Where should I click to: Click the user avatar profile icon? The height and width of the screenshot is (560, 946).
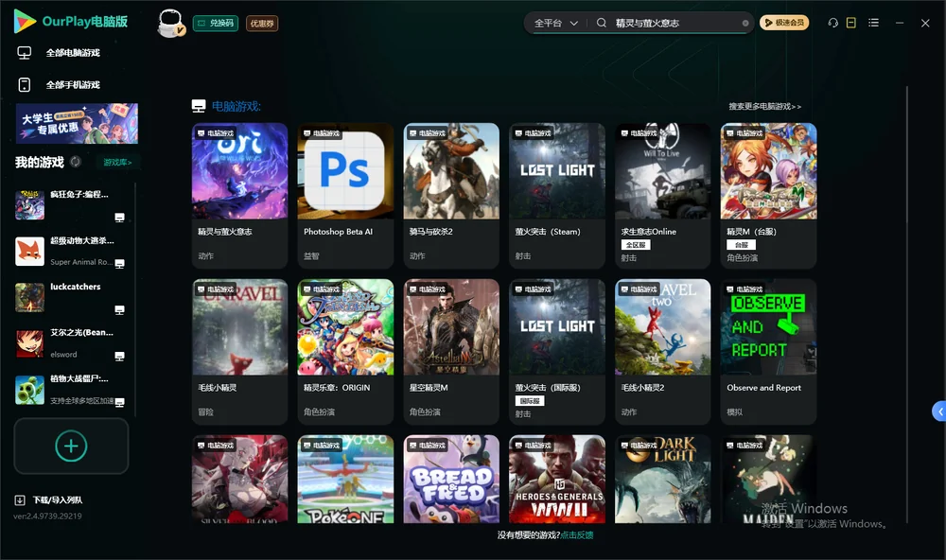click(170, 23)
